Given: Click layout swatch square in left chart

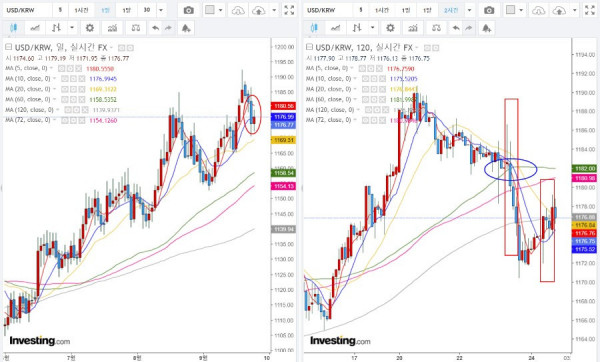Looking at the screenshot, I should pyautogui.click(x=210, y=10).
